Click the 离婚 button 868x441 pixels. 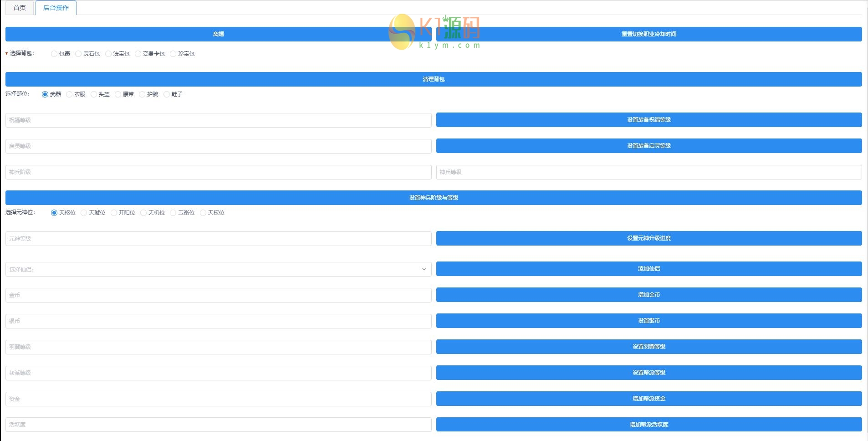pos(218,34)
